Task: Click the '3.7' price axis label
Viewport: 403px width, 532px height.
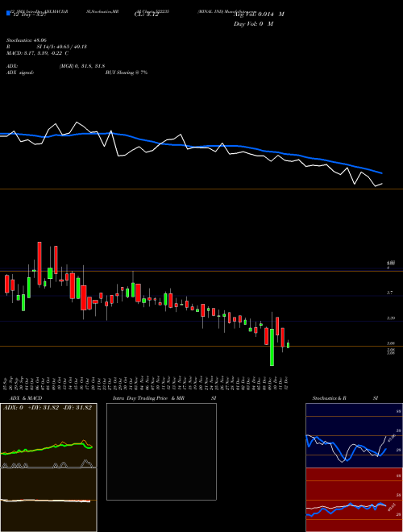Action: click(x=389, y=293)
